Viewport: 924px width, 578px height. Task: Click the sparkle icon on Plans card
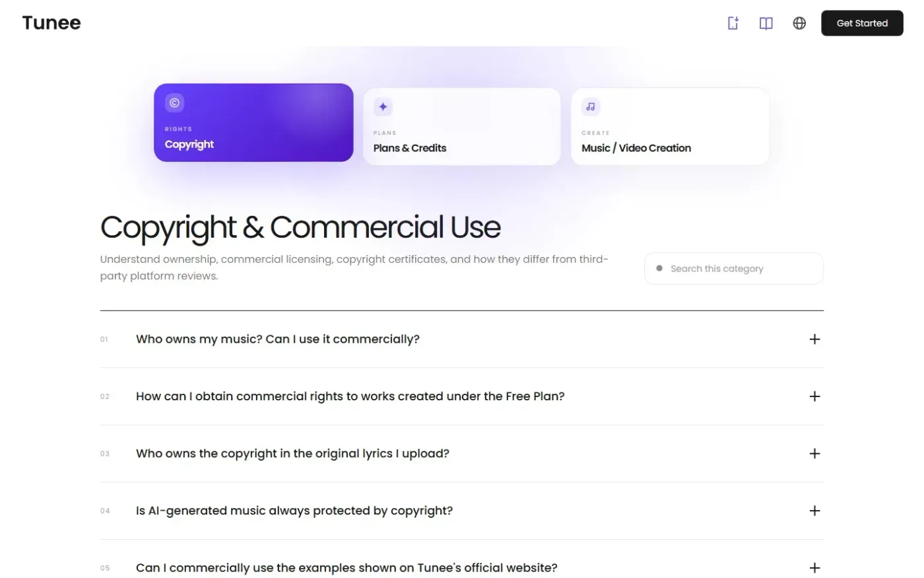(383, 106)
